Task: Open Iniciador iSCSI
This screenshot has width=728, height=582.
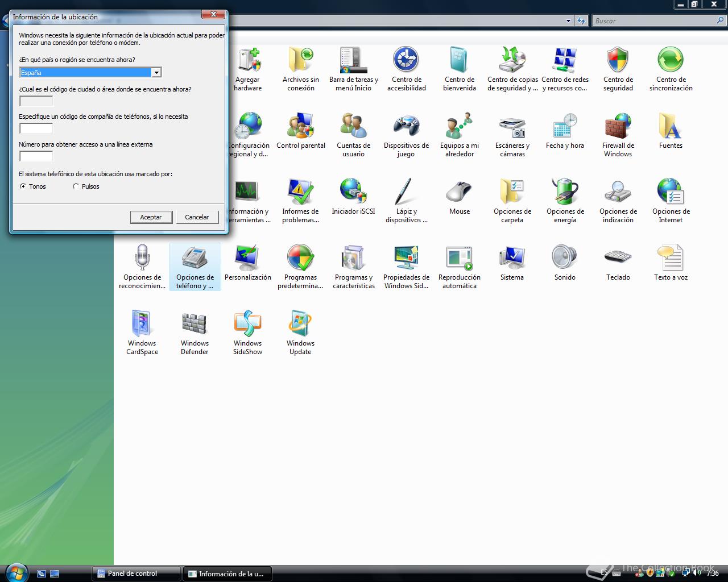Action: pyautogui.click(x=354, y=197)
